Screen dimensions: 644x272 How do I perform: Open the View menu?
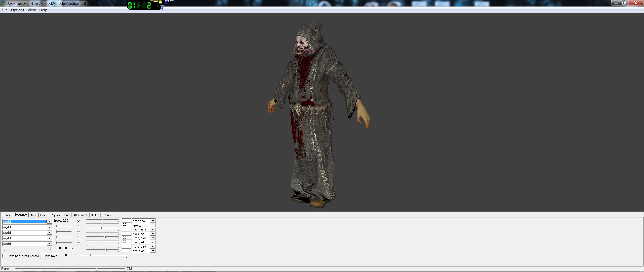[32, 10]
